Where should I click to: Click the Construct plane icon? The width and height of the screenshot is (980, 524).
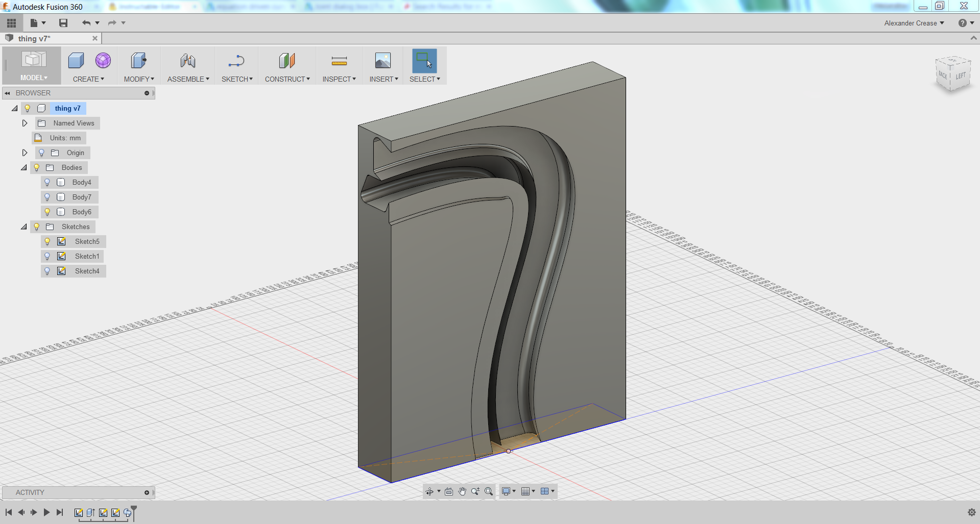(x=287, y=60)
